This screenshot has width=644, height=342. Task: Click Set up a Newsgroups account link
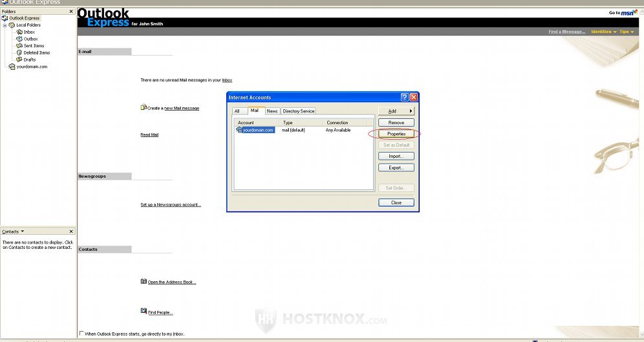pos(171,204)
